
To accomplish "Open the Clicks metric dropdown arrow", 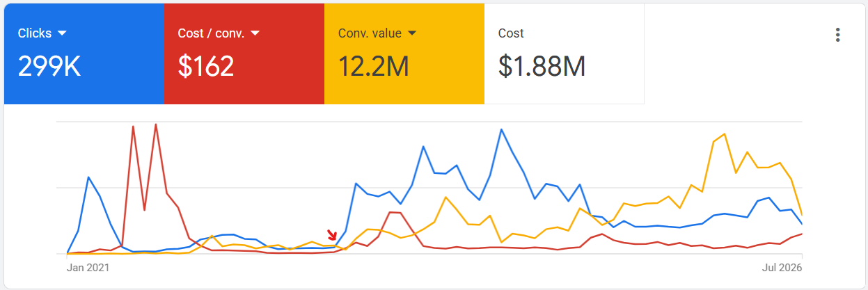I will tap(62, 33).
